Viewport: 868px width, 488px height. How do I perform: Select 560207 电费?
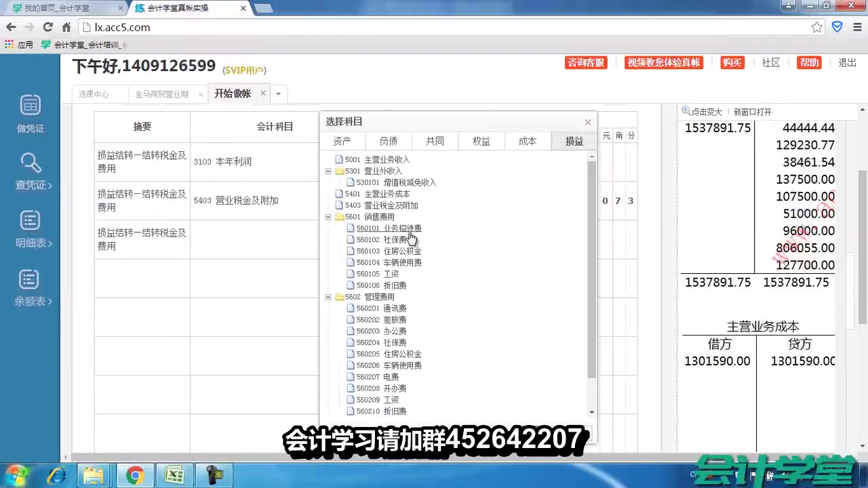pos(378,377)
